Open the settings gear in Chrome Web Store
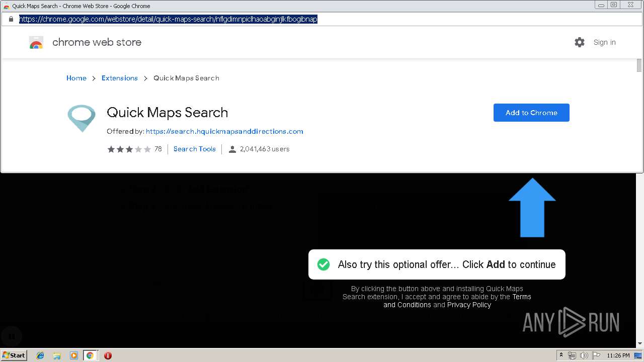Viewport: 644px width, 362px height. [x=580, y=42]
